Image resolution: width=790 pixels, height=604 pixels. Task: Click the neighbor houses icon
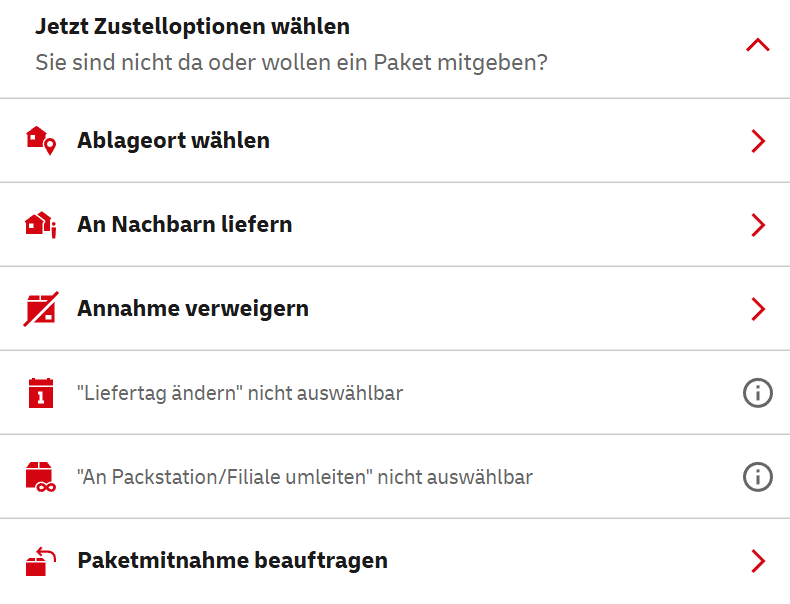pyautogui.click(x=40, y=224)
